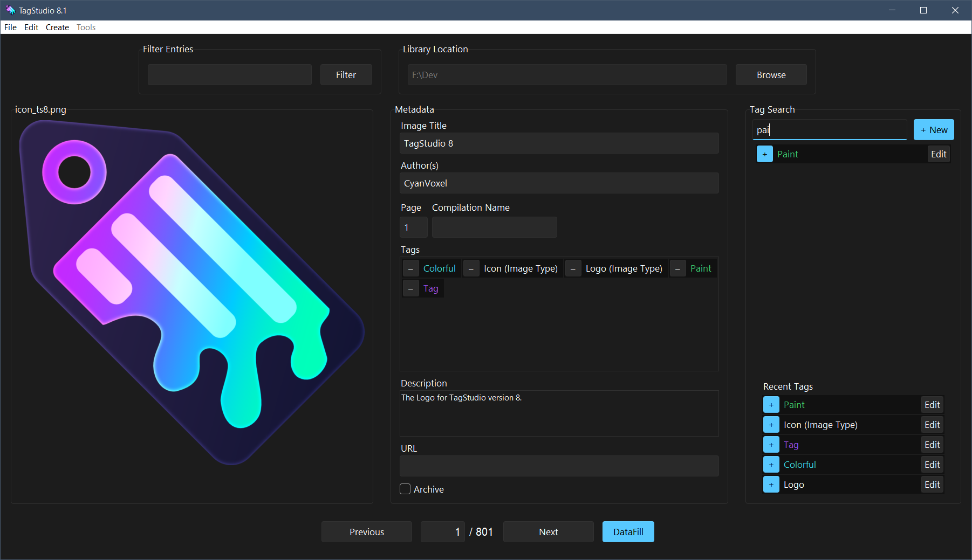Open the Edit menu
Viewport: 972px width, 560px height.
click(31, 27)
